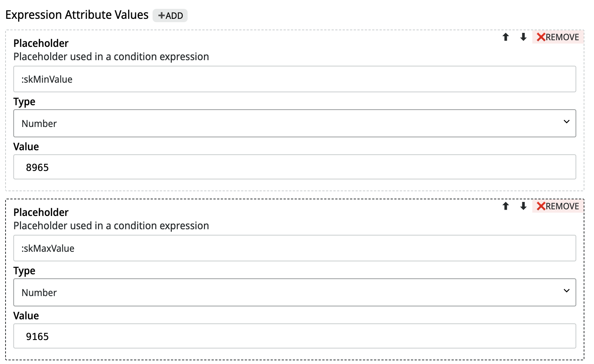Move the :skMaxValue entry up
Image resolution: width=594 pixels, height=364 pixels.
(506, 206)
